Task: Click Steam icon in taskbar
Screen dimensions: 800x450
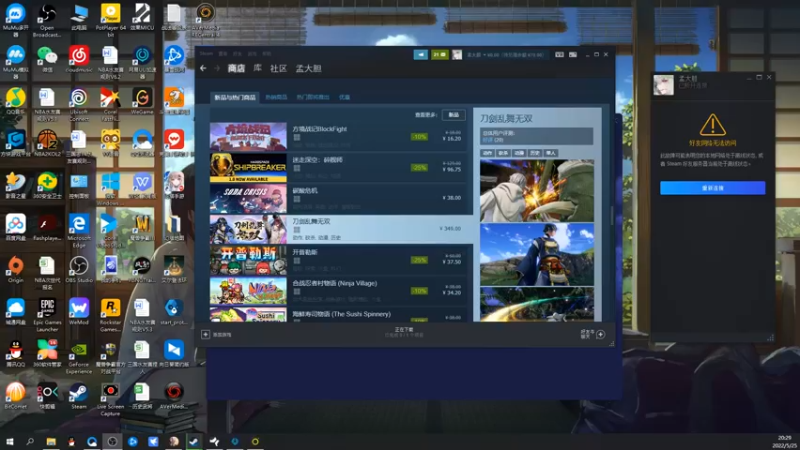Action: [x=194, y=441]
